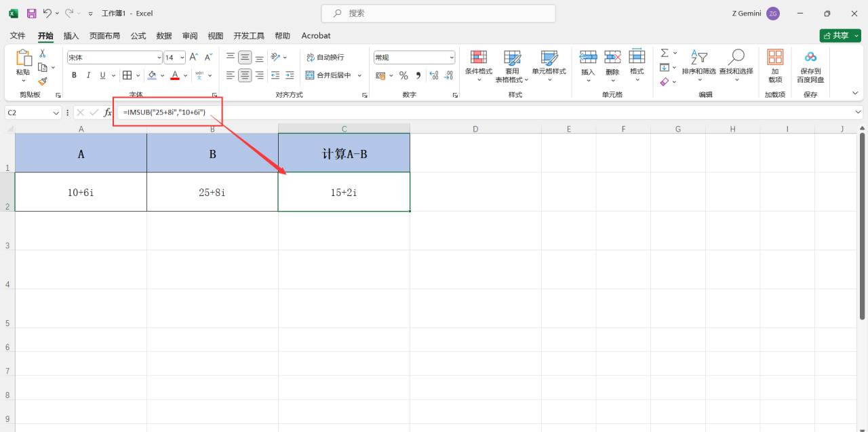Image resolution: width=868 pixels, height=432 pixels.
Task: Click the Clear eraser icon
Action: [x=665, y=81]
